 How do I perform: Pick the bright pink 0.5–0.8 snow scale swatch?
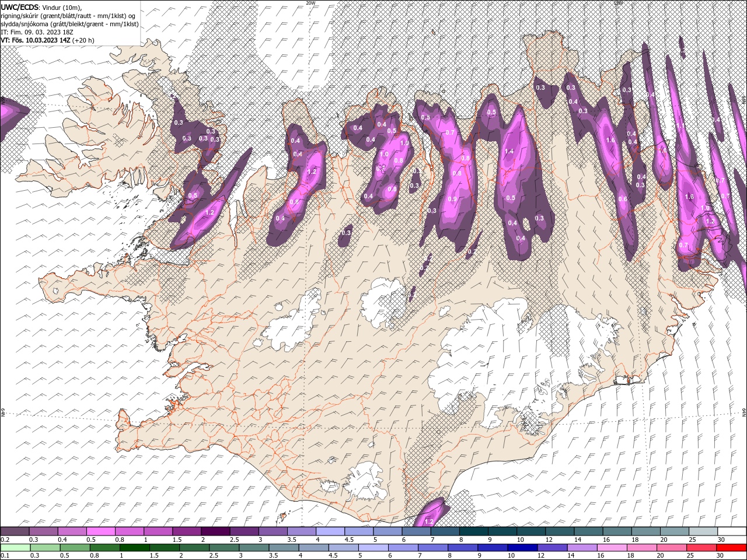(101, 531)
